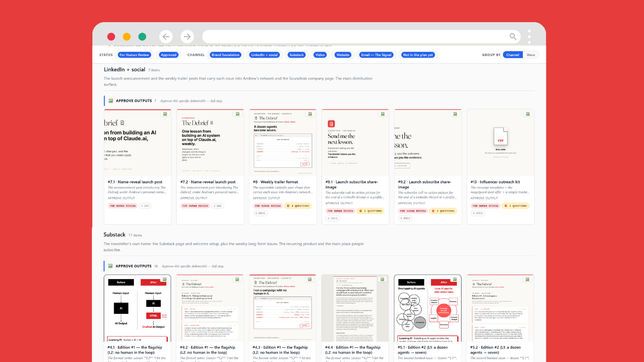Toggle the Email — The Signal filter
This screenshot has width=644, height=362.
coord(376,55)
